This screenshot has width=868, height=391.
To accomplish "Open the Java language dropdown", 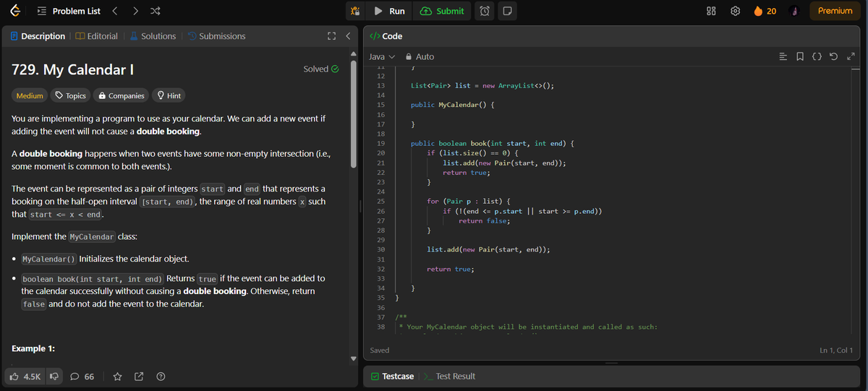I will (x=383, y=56).
